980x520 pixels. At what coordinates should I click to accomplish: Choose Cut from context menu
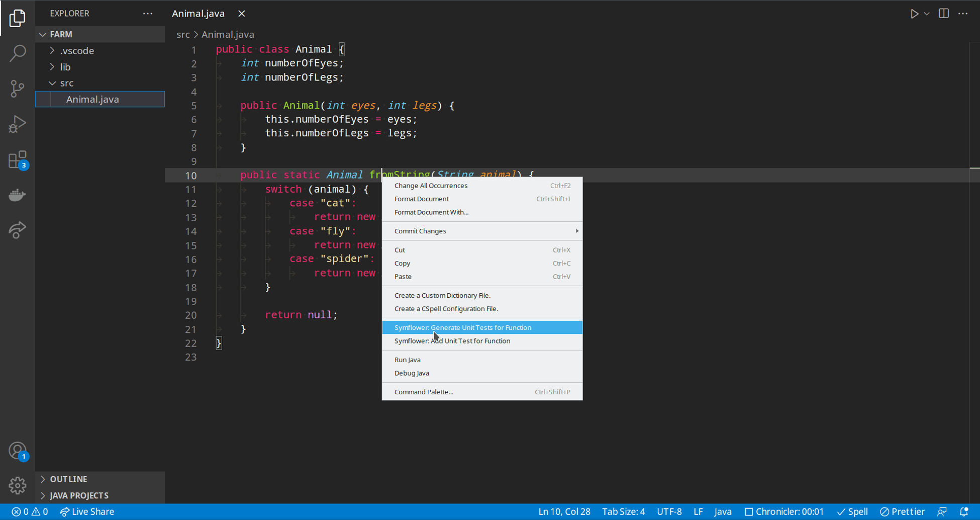click(x=482, y=250)
